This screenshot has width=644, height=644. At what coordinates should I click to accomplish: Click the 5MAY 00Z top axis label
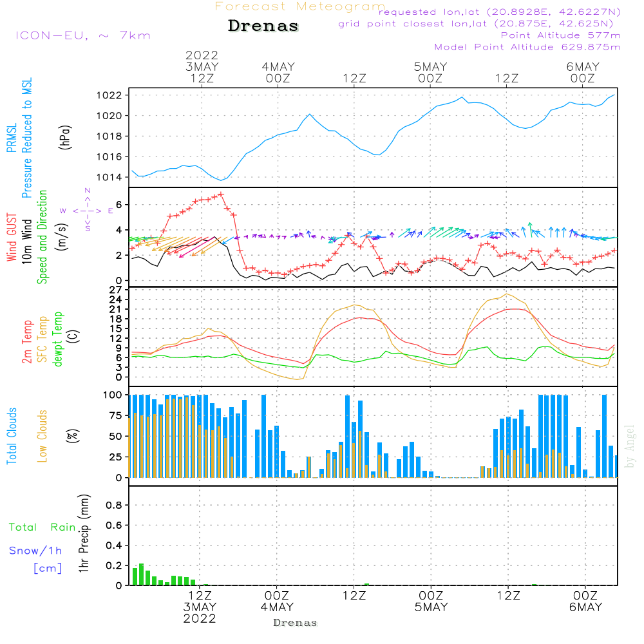[430, 72]
